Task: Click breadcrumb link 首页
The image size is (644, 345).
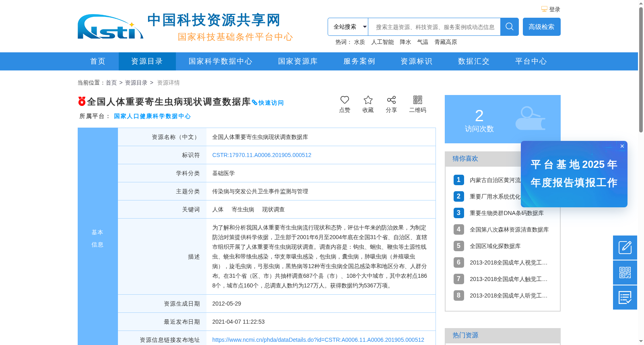Action: (x=111, y=83)
